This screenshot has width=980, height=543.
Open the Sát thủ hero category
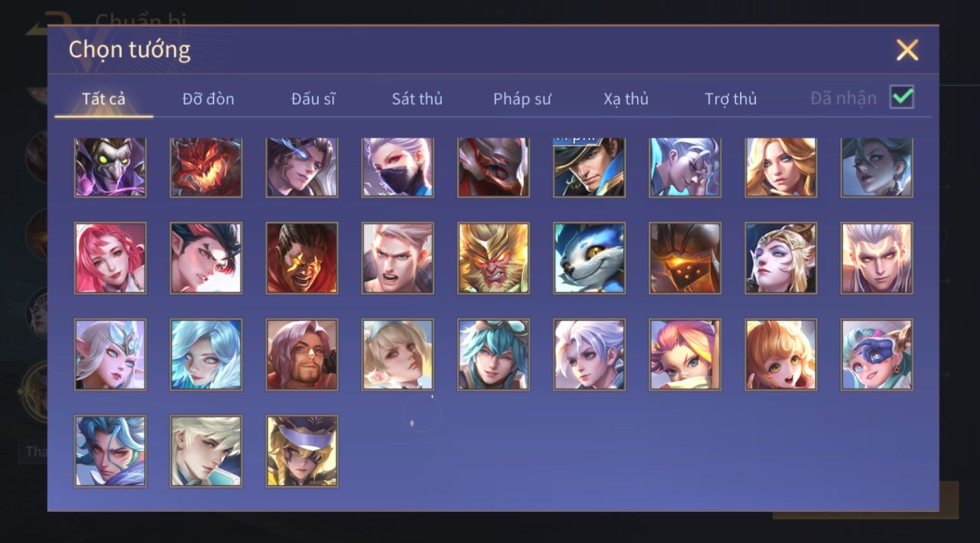tap(417, 99)
